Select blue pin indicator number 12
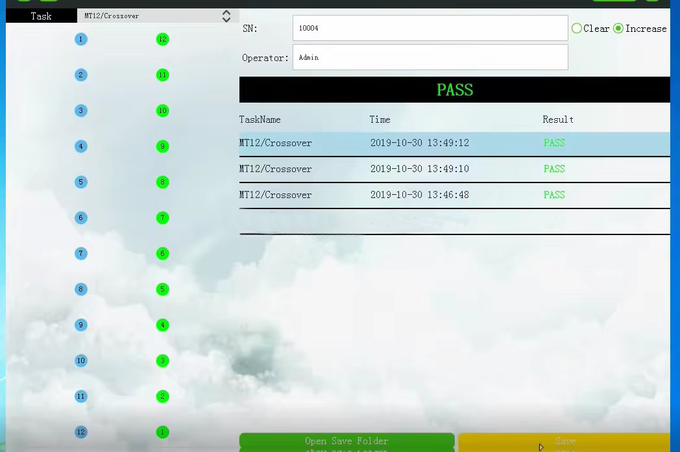This screenshot has width=680, height=452. coord(81,432)
